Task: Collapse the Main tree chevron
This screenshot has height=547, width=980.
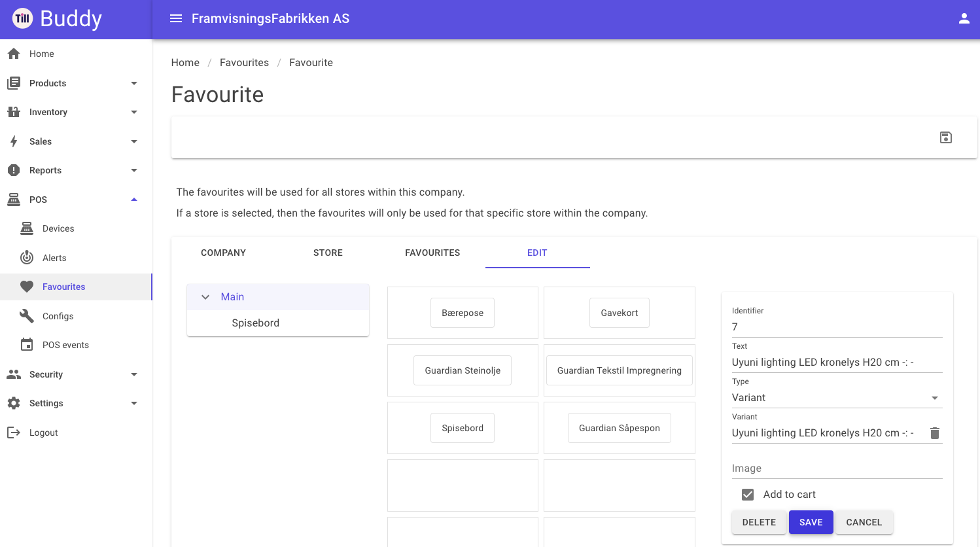Action: [x=205, y=297]
